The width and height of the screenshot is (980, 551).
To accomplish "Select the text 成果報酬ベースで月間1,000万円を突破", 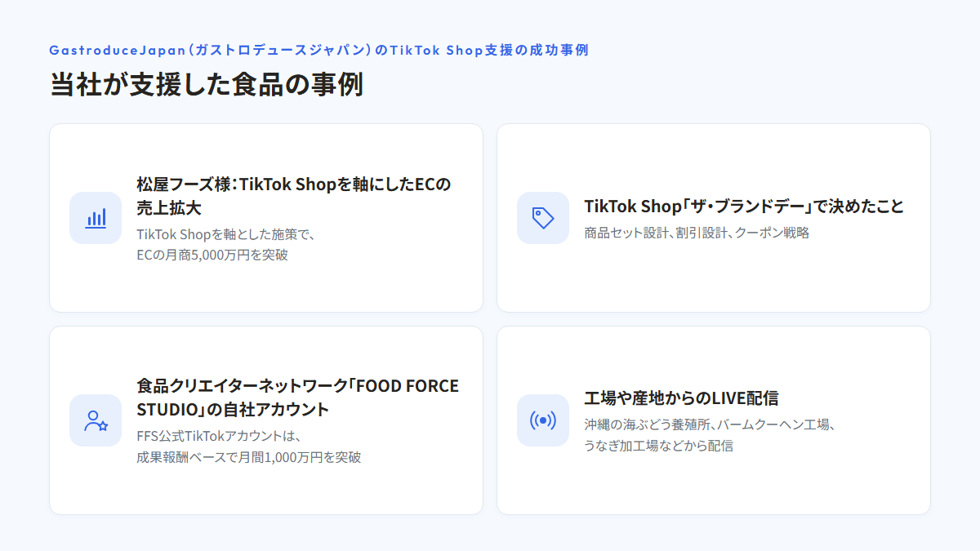I will pyautogui.click(x=248, y=457).
